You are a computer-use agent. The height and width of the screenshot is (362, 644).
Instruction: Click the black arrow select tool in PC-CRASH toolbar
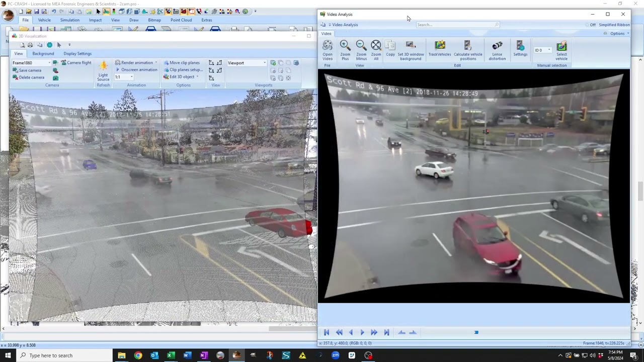point(98,11)
